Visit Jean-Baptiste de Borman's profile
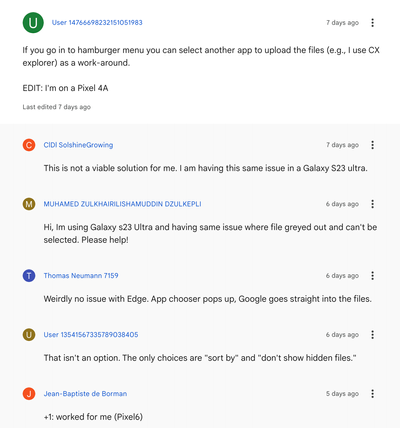 85,394
